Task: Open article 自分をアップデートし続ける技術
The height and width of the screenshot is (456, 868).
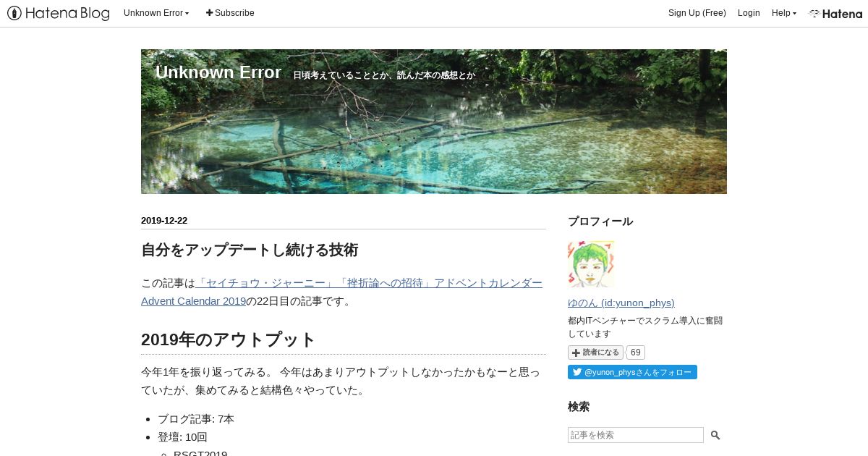Action: tap(250, 250)
